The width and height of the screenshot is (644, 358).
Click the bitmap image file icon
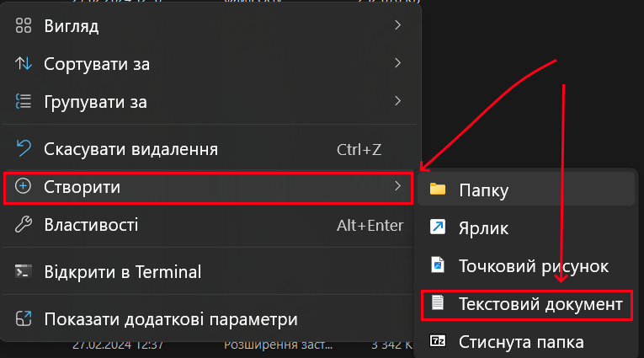[437, 265]
